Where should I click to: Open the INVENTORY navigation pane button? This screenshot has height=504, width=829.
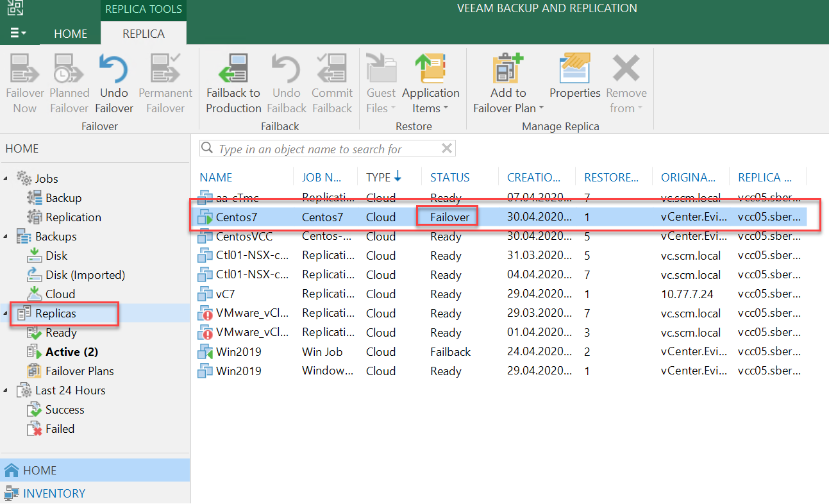pyautogui.click(x=95, y=493)
